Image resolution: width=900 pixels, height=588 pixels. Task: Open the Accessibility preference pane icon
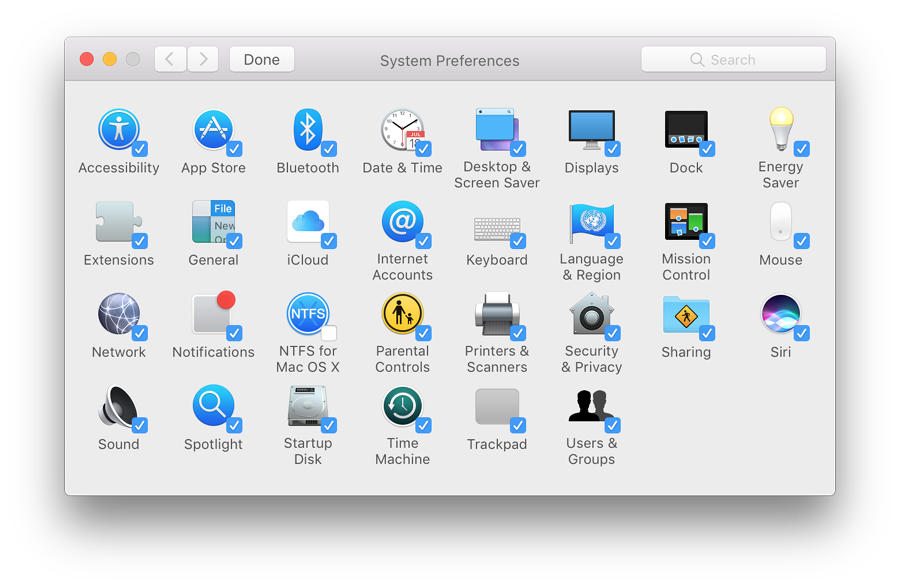(119, 130)
